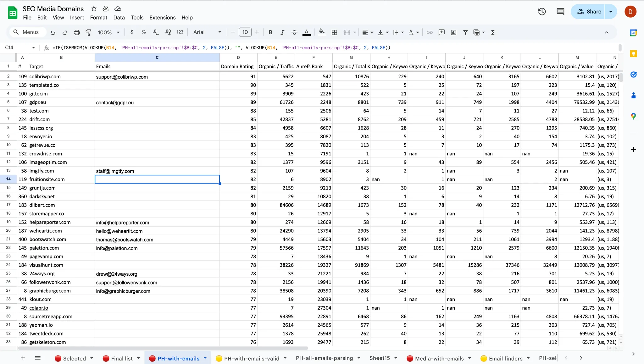This screenshot has height=364, width=644.
Task: Click the Insert chart icon
Action: [x=453, y=32]
